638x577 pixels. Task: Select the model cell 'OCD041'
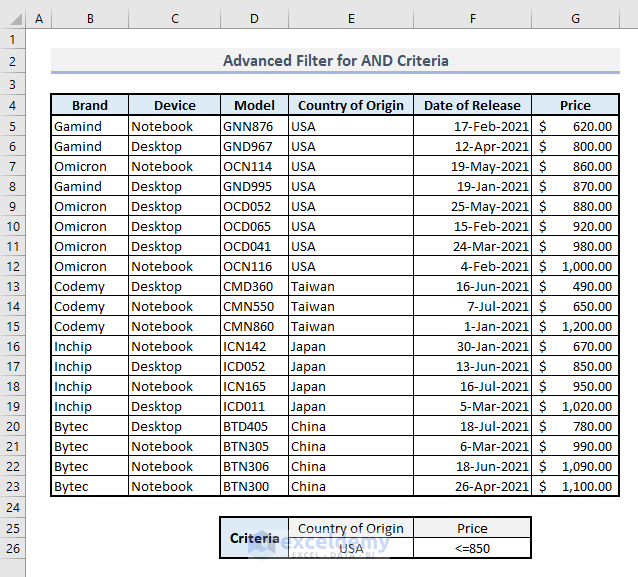coord(254,246)
